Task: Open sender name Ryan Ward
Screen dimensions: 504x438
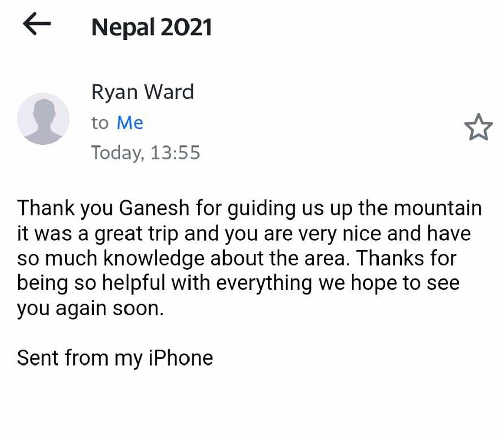Action: tap(142, 92)
